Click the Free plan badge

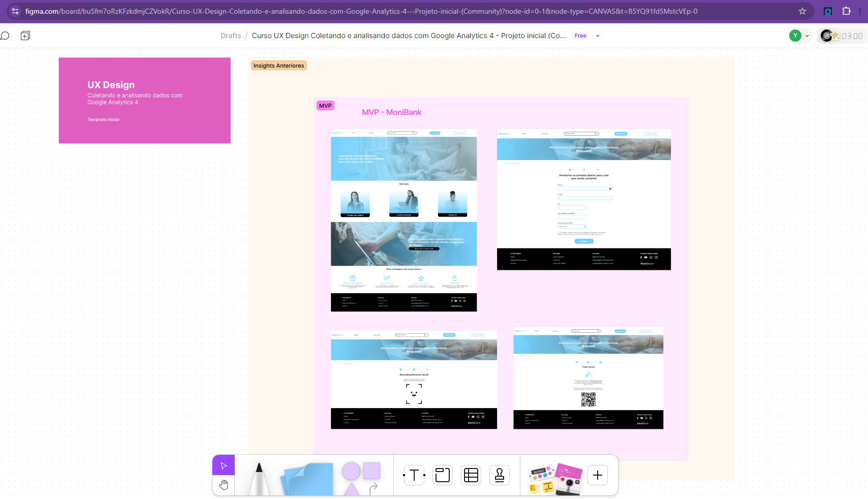click(580, 36)
